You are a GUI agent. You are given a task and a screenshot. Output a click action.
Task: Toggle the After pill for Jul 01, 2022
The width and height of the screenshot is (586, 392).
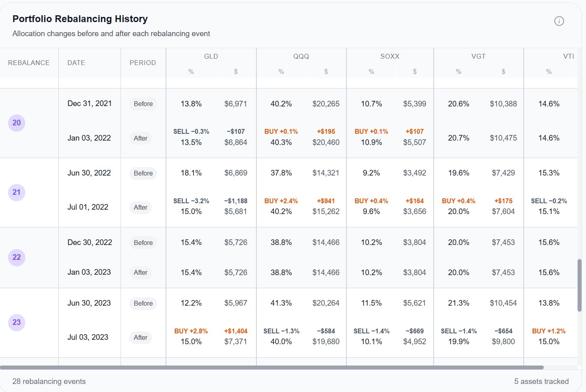(140, 207)
